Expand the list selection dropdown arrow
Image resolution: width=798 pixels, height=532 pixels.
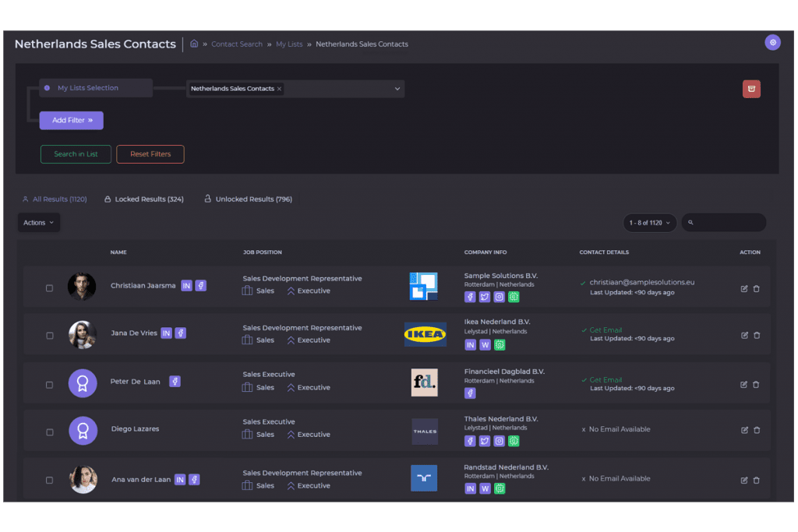397,89
